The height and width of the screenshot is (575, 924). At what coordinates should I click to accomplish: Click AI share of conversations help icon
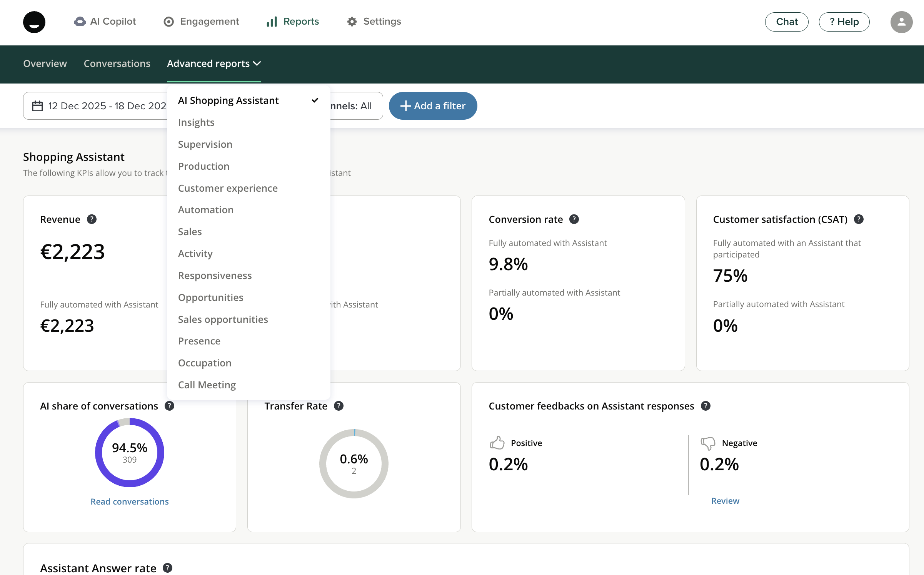pyautogui.click(x=169, y=406)
